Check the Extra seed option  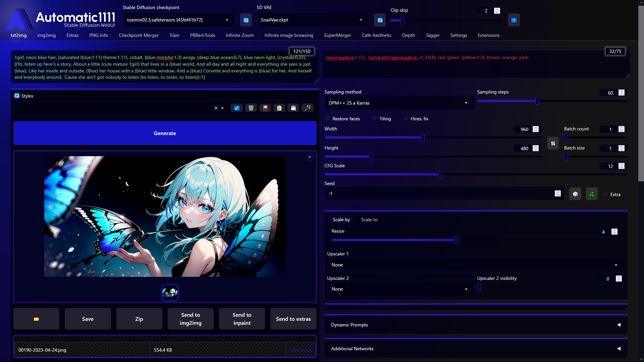pos(605,194)
